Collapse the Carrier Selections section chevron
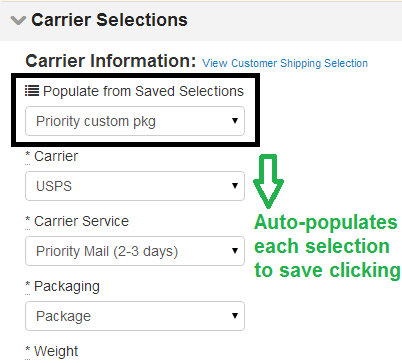Viewport: 402px width, 363px height. click(18, 20)
